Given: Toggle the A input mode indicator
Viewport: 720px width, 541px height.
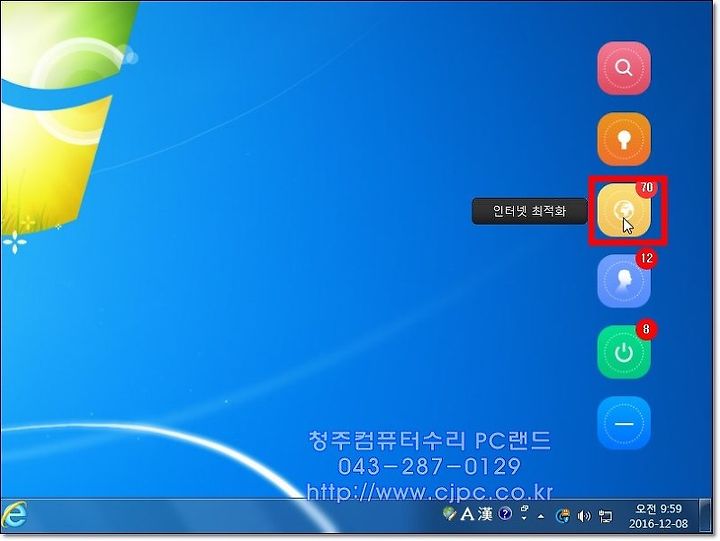Looking at the screenshot, I should pos(467,514).
